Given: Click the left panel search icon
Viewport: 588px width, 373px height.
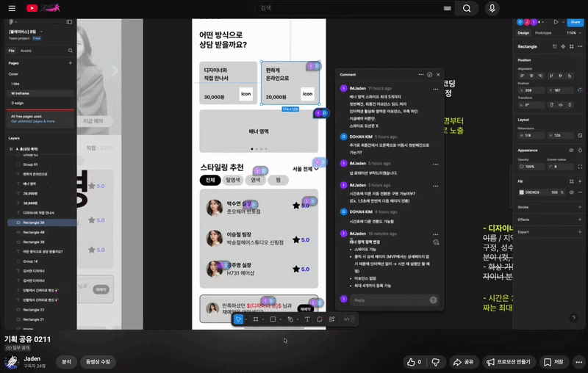Looking at the screenshot, I should pos(70,51).
